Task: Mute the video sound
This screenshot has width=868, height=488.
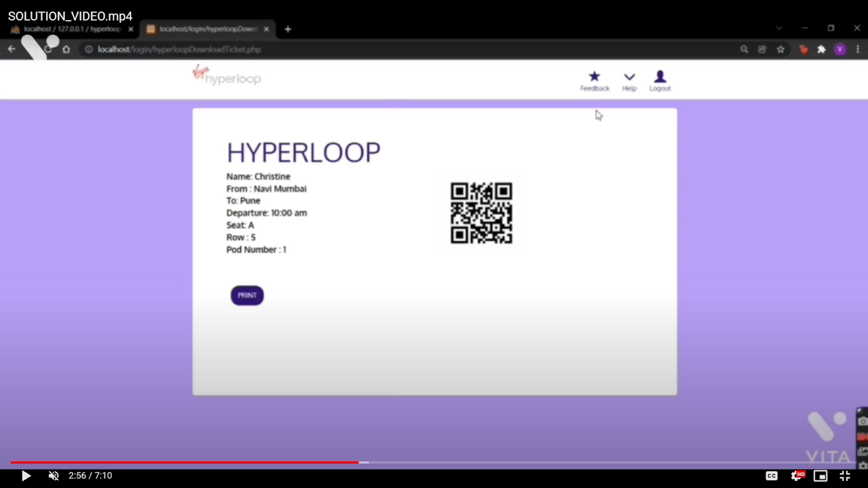Action: click(x=53, y=476)
